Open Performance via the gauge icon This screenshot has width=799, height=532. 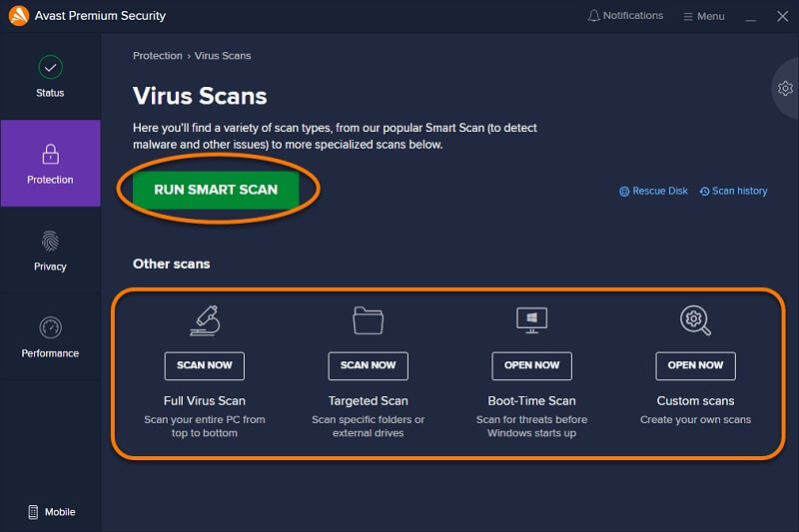(51, 327)
